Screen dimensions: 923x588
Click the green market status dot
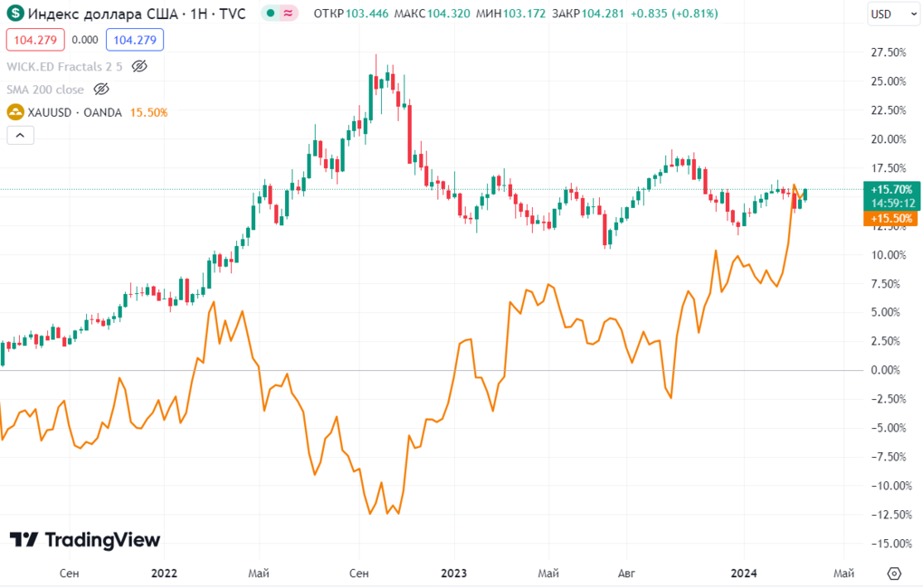271,14
